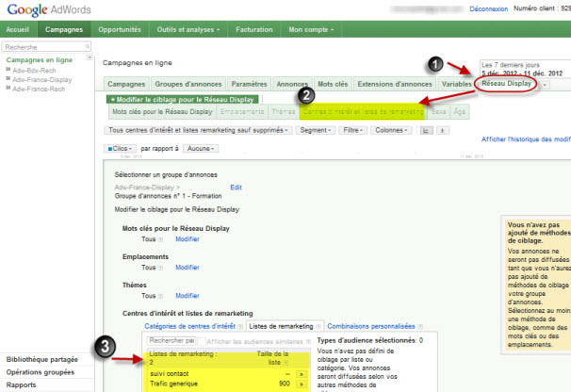Viewport: 571px width, 392px height.
Task: Select the Mots clés pour le Réseau Display sub-tab
Action: coord(162,112)
